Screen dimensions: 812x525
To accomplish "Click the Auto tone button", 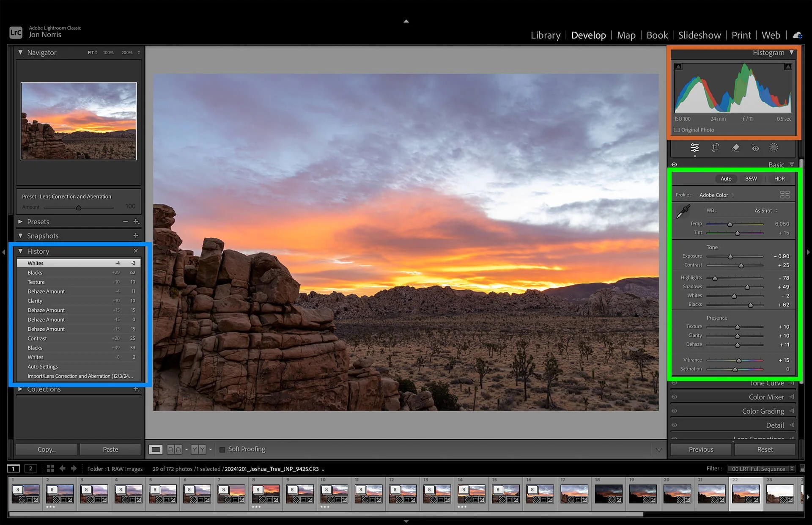I will point(726,179).
